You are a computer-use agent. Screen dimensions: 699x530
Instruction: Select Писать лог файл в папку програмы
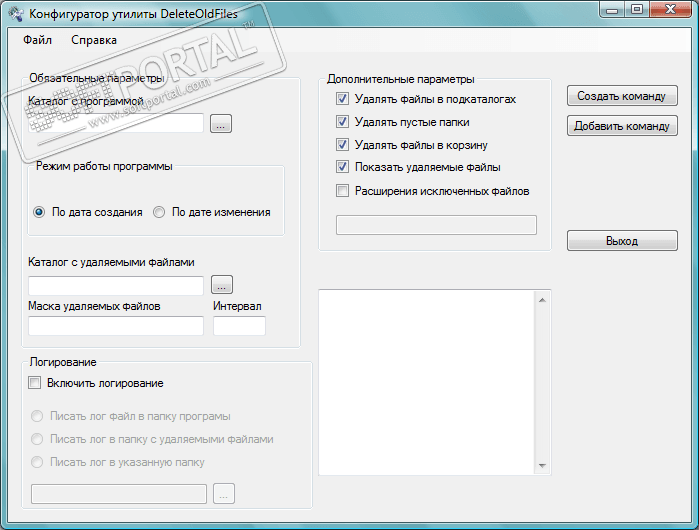click(x=37, y=416)
